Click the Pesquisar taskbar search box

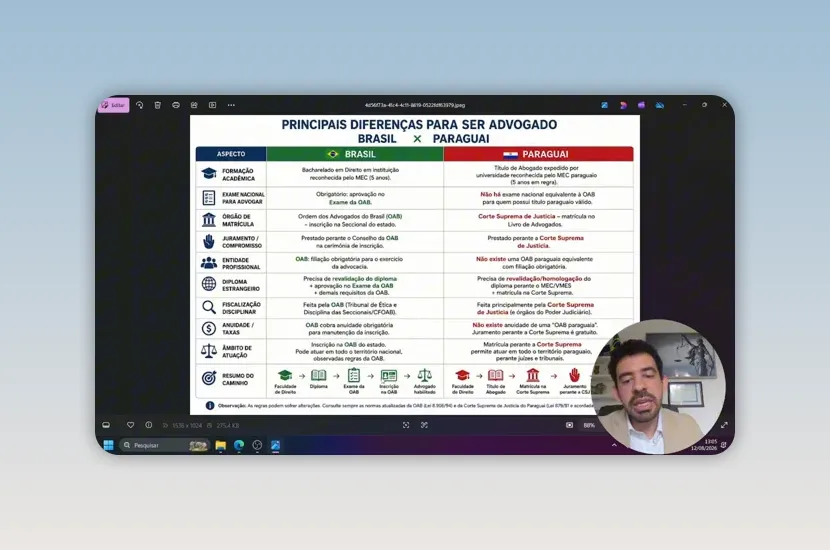[x=164, y=445]
